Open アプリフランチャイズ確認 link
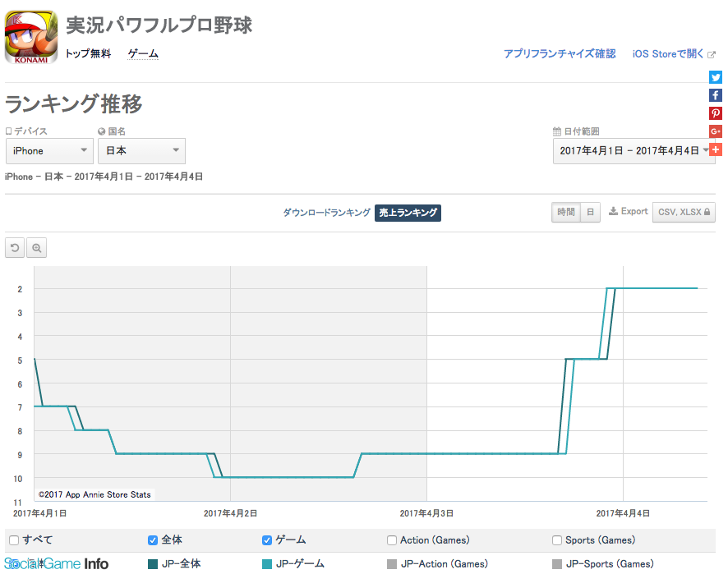This screenshot has width=728, height=574. (560, 54)
